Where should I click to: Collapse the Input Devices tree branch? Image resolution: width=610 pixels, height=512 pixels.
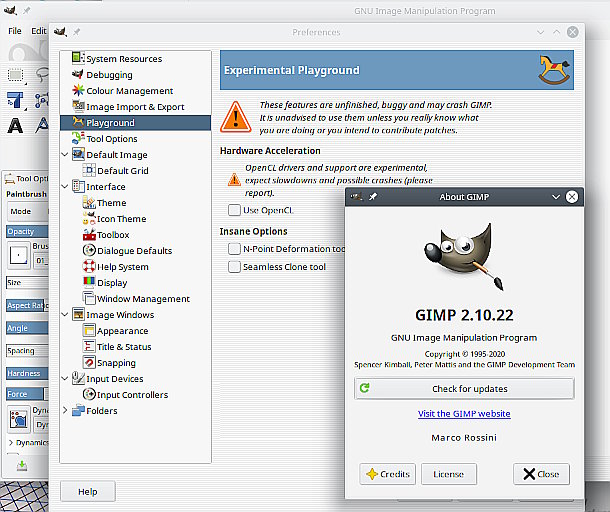click(65, 378)
